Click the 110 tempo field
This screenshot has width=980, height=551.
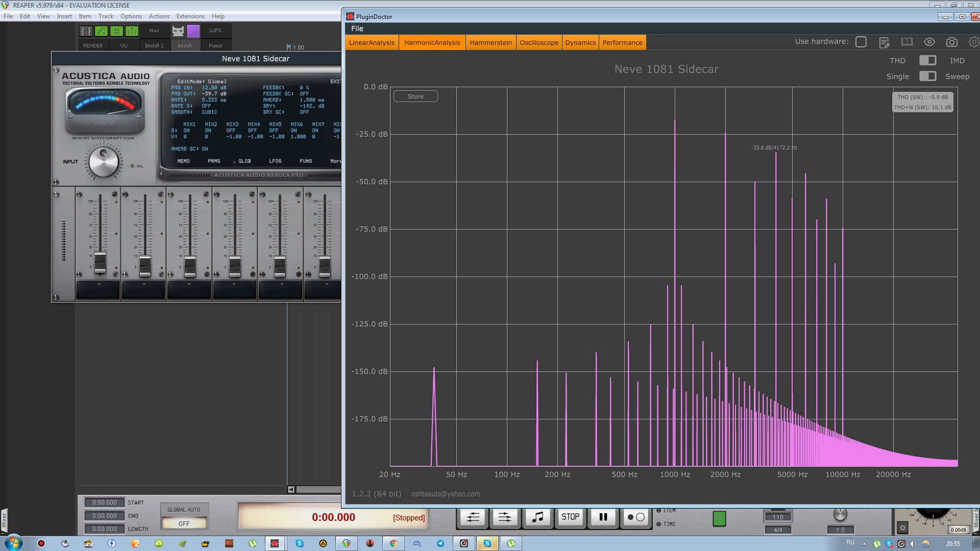[778, 517]
